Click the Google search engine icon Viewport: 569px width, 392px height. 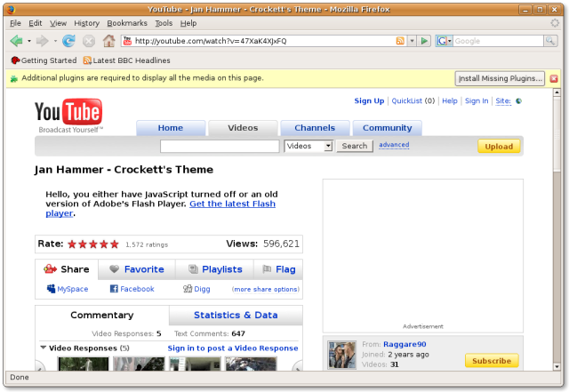point(442,41)
